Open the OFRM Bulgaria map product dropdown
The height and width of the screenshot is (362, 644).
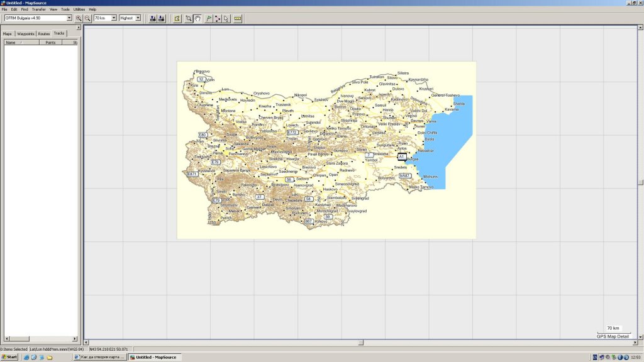[x=69, y=18]
